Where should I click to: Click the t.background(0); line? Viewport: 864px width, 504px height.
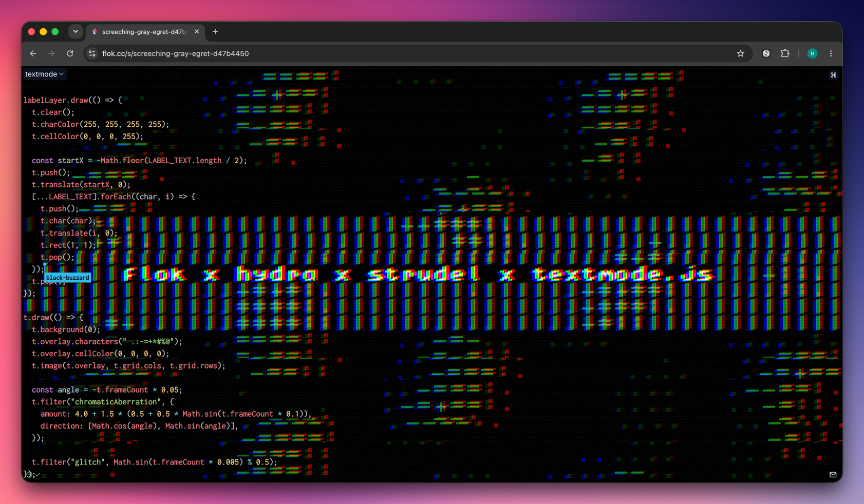[x=66, y=329]
